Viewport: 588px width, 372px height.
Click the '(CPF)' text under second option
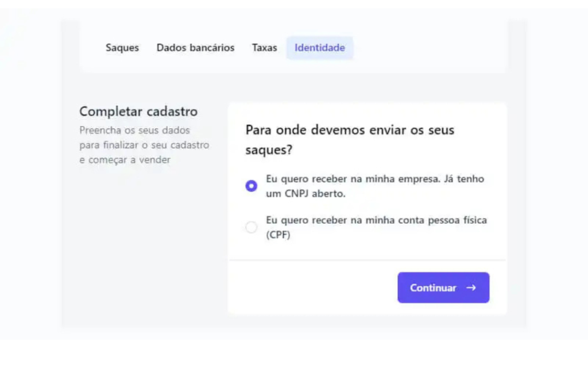click(278, 235)
